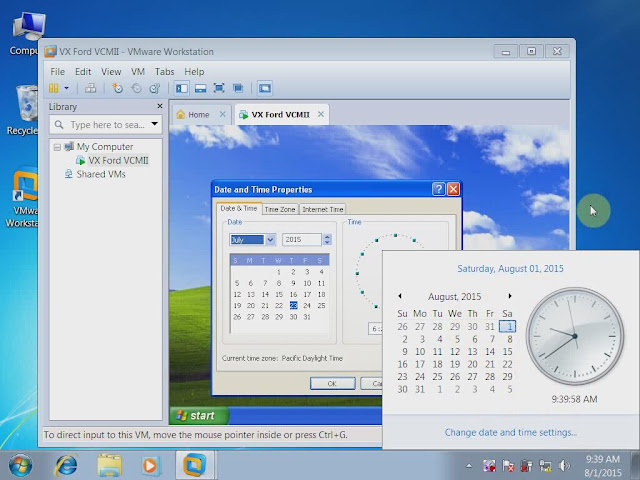This screenshot has width=640, height=480.
Task: Open the Recycle Bin desktop icon
Action: [x=23, y=110]
